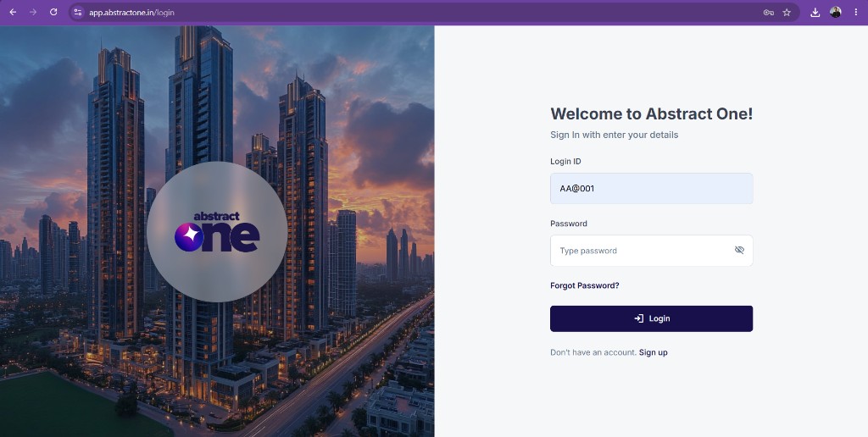Open the browser downloads icon

tap(815, 12)
